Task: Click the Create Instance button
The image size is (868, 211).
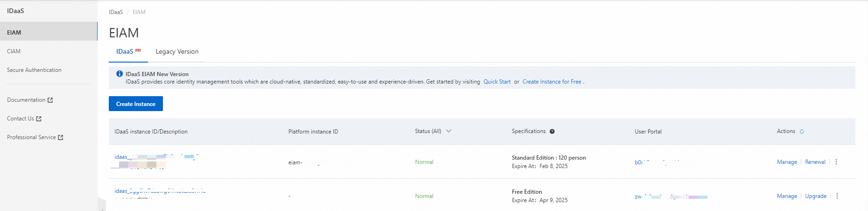Action: pyautogui.click(x=136, y=104)
